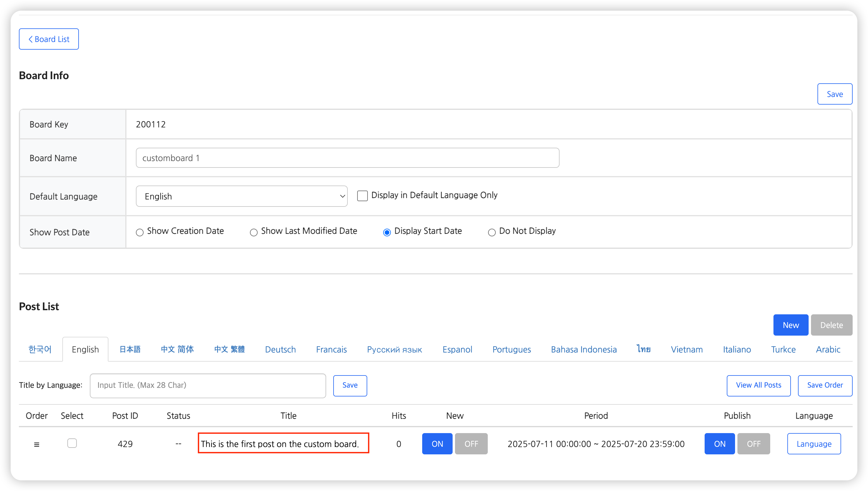The width and height of the screenshot is (868, 491).
Task: Choose Show Last Modified Date option
Action: click(253, 232)
